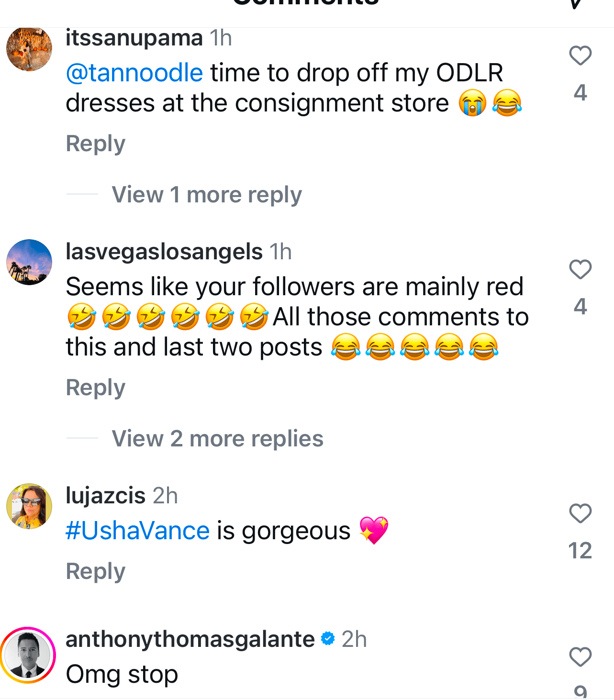Reply to itssanupama's comment

95,144
